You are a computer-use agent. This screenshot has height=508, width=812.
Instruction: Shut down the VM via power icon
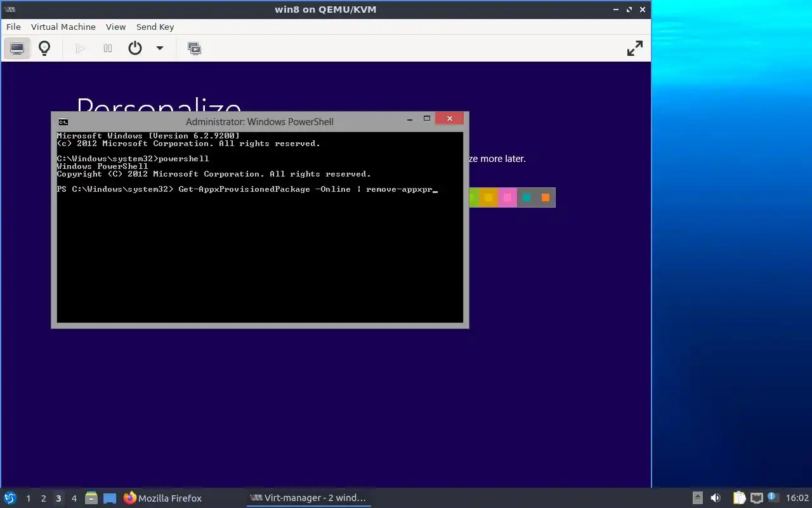(x=135, y=48)
